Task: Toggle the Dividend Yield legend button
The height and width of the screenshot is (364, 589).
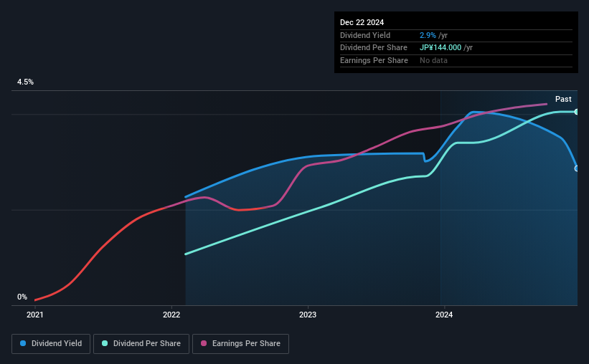Action: click(x=51, y=344)
